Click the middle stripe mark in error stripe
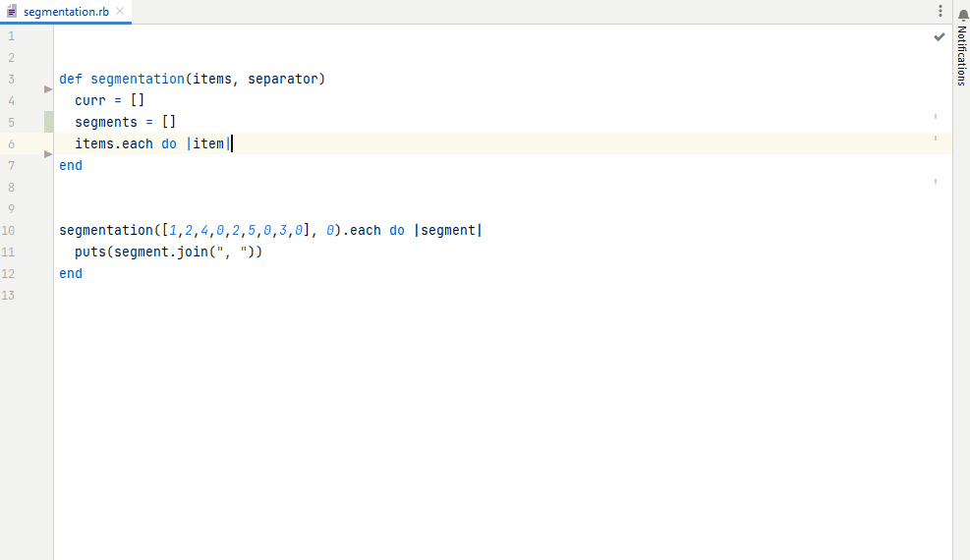Image resolution: width=970 pixels, height=560 pixels. click(x=936, y=138)
